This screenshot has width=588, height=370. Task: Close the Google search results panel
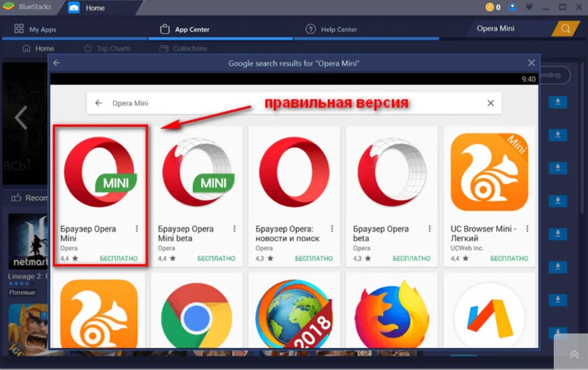coord(532,63)
